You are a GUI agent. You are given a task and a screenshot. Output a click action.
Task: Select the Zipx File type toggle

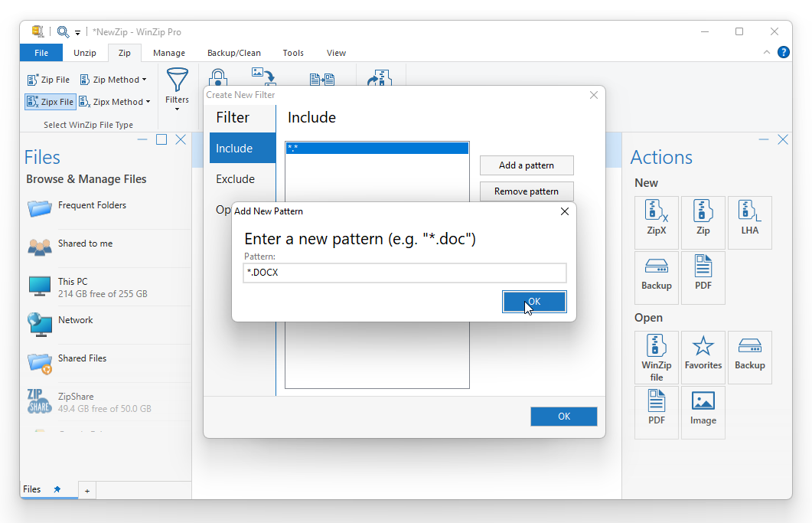50,102
